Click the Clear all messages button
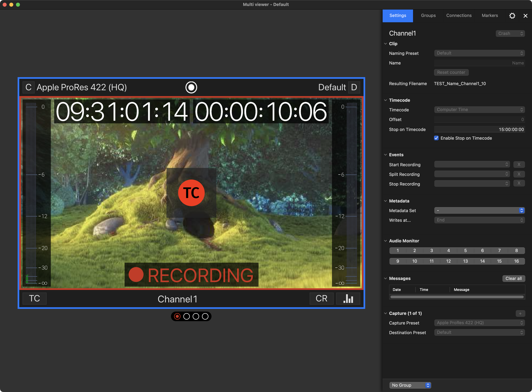532x392 pixels. (x=514, y=279)
